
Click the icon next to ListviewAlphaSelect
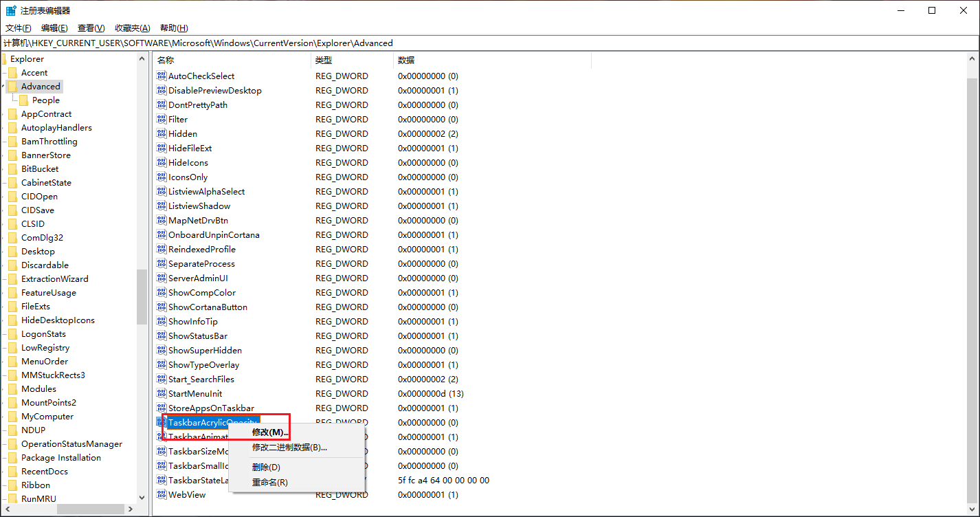point(162,192)
